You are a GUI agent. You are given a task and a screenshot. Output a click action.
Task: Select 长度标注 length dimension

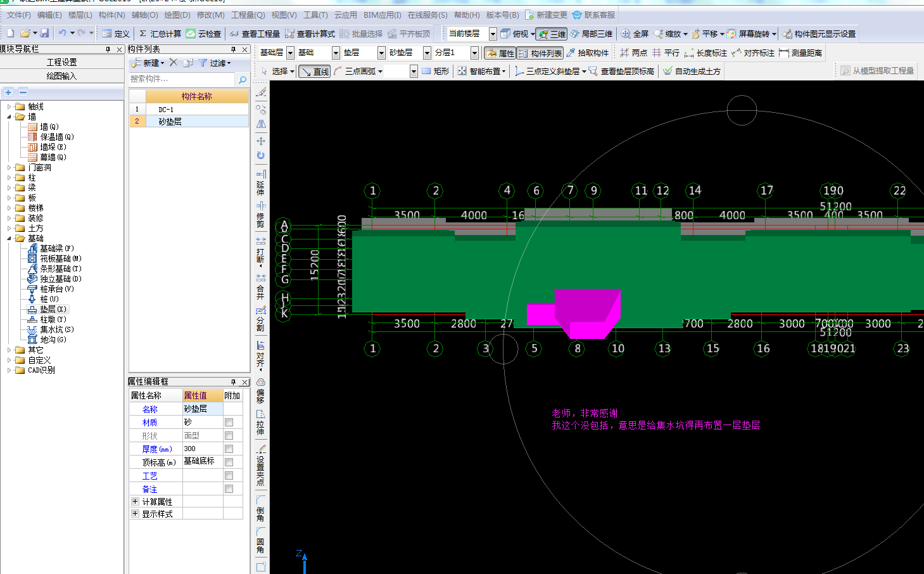coord(706,53)
